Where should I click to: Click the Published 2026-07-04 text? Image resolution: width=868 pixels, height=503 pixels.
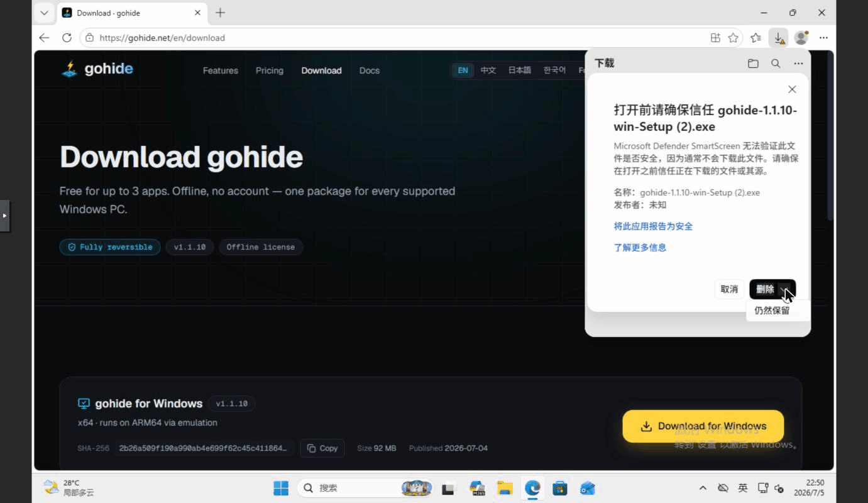(448, 448)
